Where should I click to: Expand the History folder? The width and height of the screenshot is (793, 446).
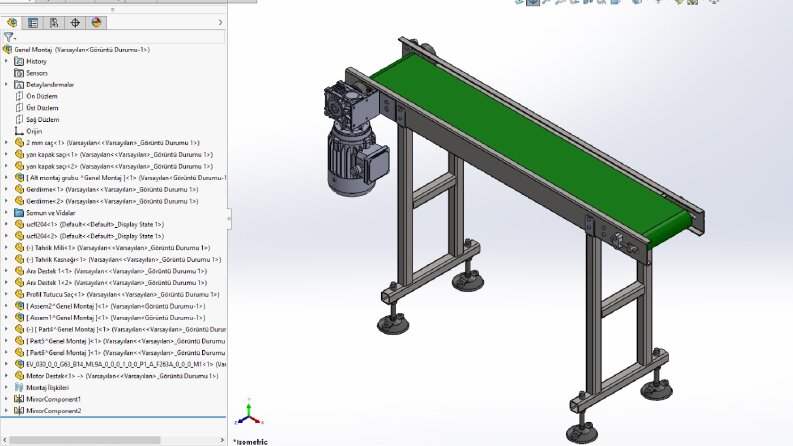pyautogui.click(x=6, y=61)
